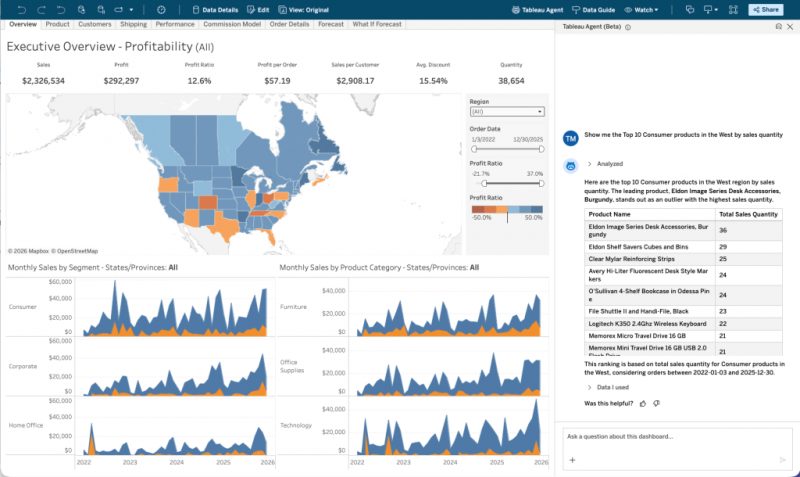Viewport: 800px width, 477px height.
Task: Open dropdown arrow next to device icon
Action: 131,10
